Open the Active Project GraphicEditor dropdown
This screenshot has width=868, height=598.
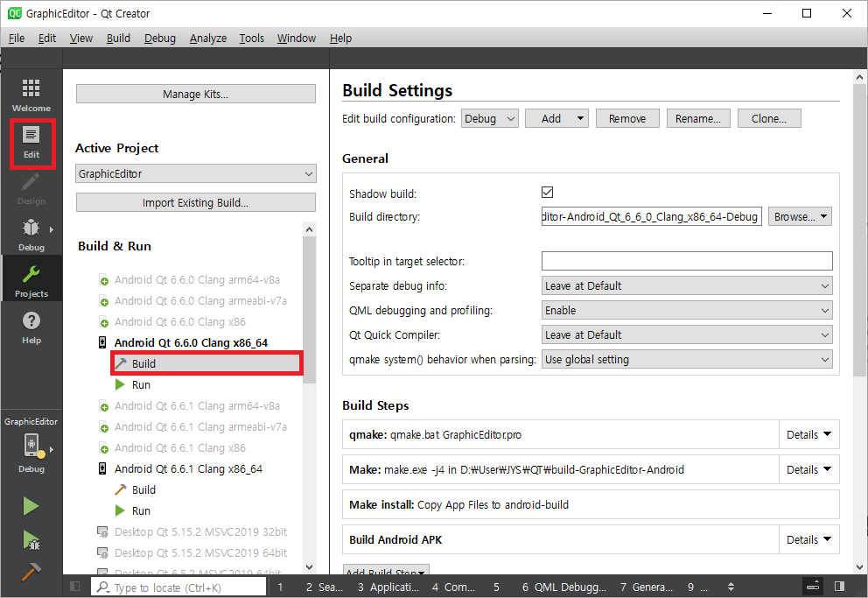[x=195, y=174]
